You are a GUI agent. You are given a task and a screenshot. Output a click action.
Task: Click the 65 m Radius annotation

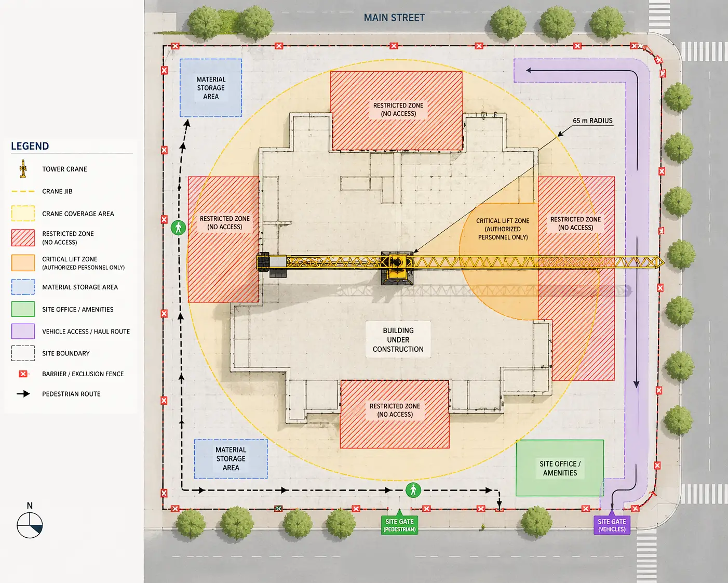(x=592, y=121)
